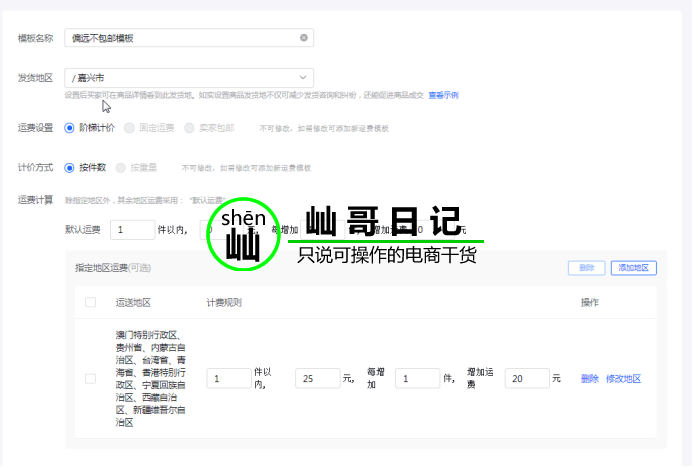The image size is (693, 467).
Task: Click the 删除 button above the table
Action: tap(586, 268)
